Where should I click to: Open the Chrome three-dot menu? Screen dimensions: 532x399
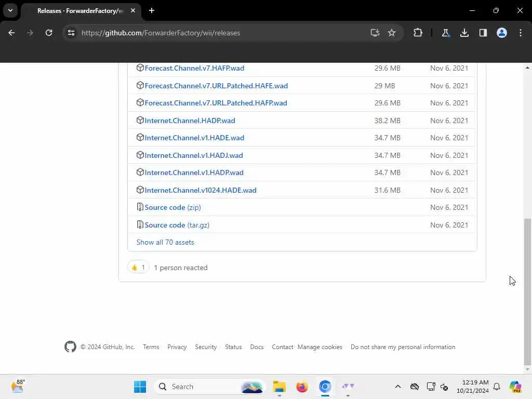521,33
